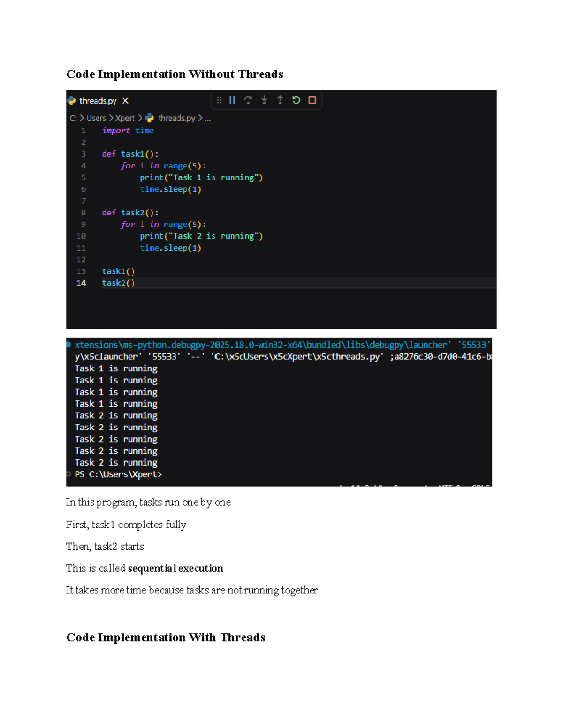The width and height of the screenshot is (563, 728).
Task: Click the Step Over debug icon
Action: coord(248,100)
